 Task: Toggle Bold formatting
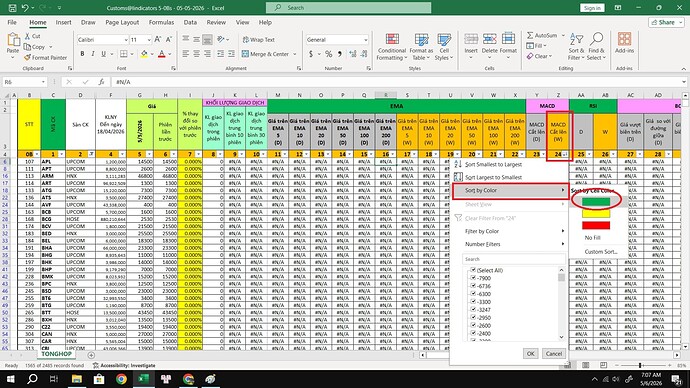click(82, 54)
